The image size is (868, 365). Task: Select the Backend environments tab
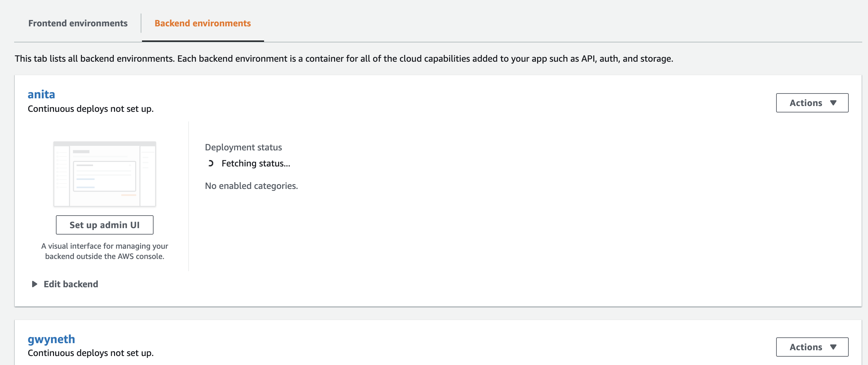(x=202, y=23)
